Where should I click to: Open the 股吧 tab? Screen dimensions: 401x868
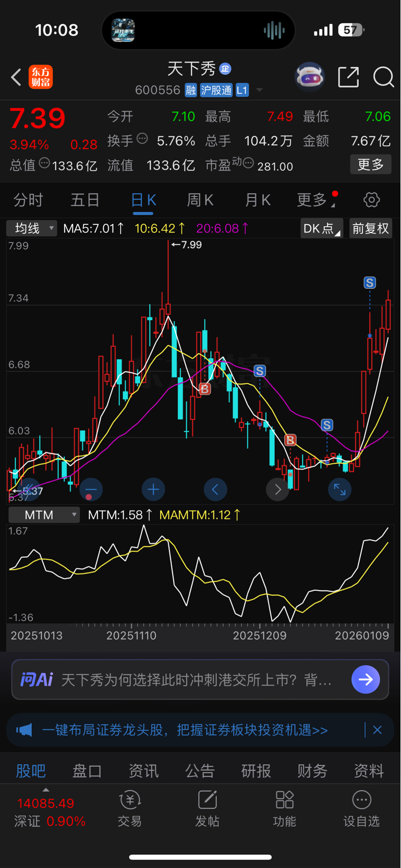click(31, 771)
